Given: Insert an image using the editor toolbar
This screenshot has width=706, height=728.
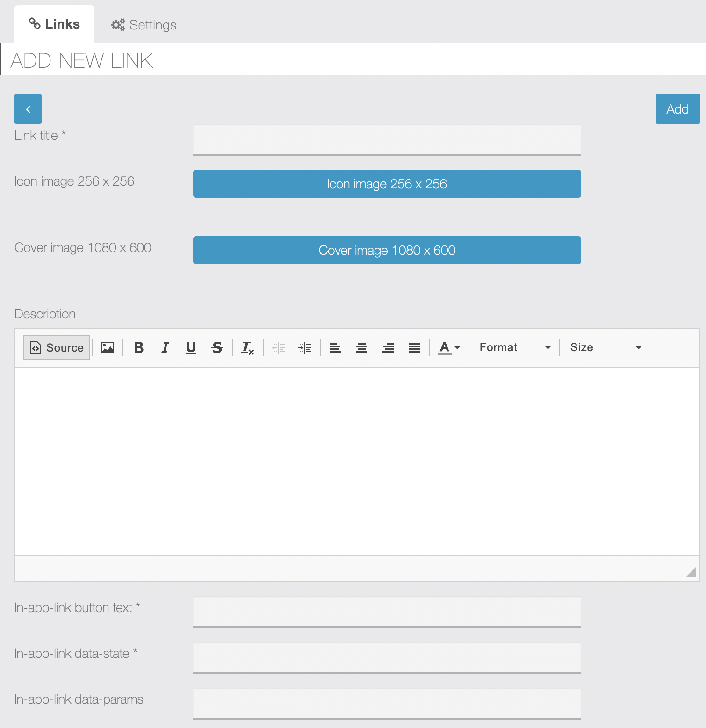Looking at the screenshot, I should pos(108,347).
